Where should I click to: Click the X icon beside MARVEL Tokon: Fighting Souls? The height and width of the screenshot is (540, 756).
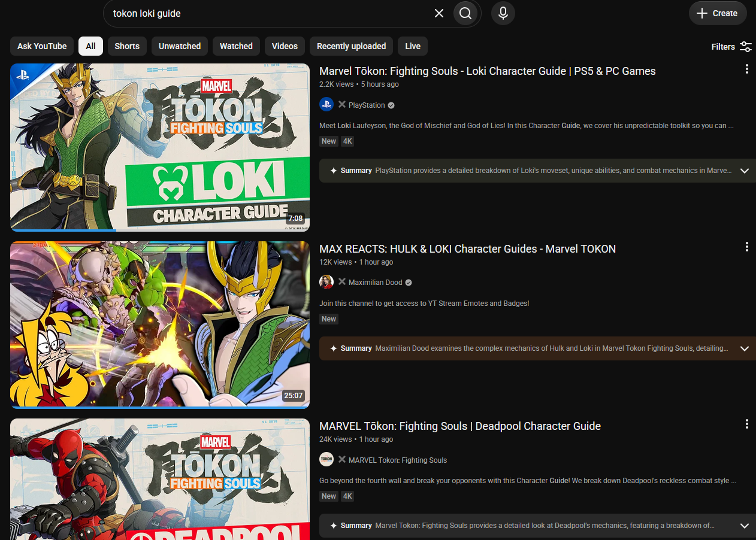click(342, 460)
